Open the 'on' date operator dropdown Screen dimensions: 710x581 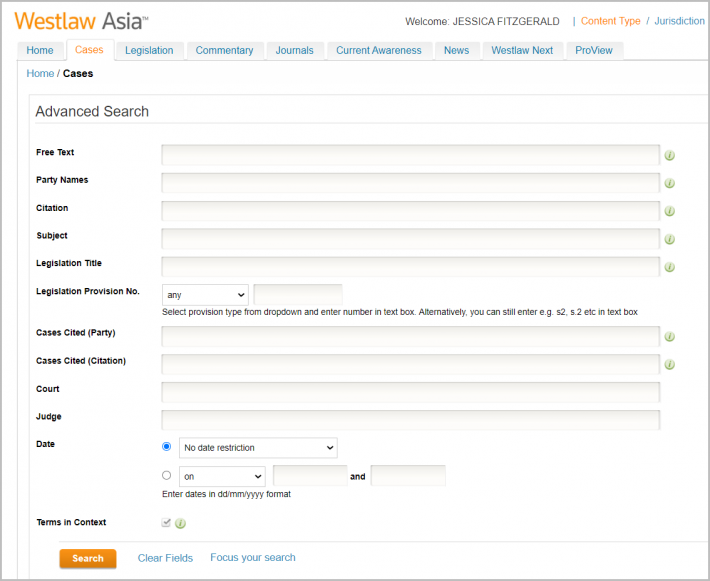(222, 476)
